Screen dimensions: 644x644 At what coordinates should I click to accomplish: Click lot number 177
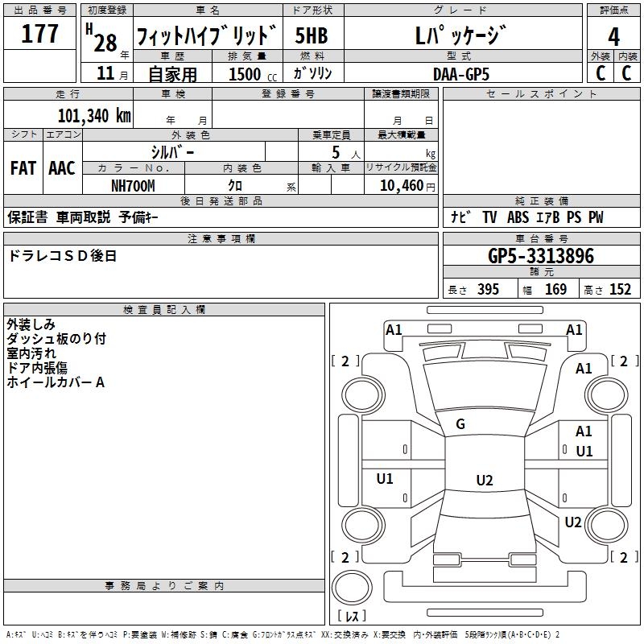tap(39, 34)
